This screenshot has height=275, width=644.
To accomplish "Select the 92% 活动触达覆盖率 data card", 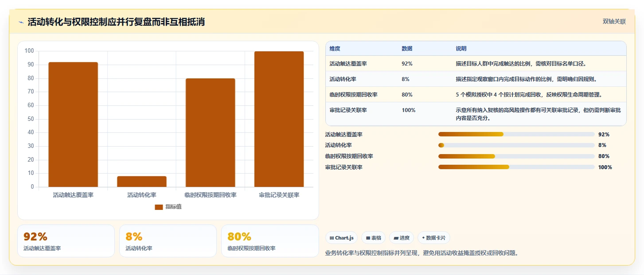I will 66,241.
